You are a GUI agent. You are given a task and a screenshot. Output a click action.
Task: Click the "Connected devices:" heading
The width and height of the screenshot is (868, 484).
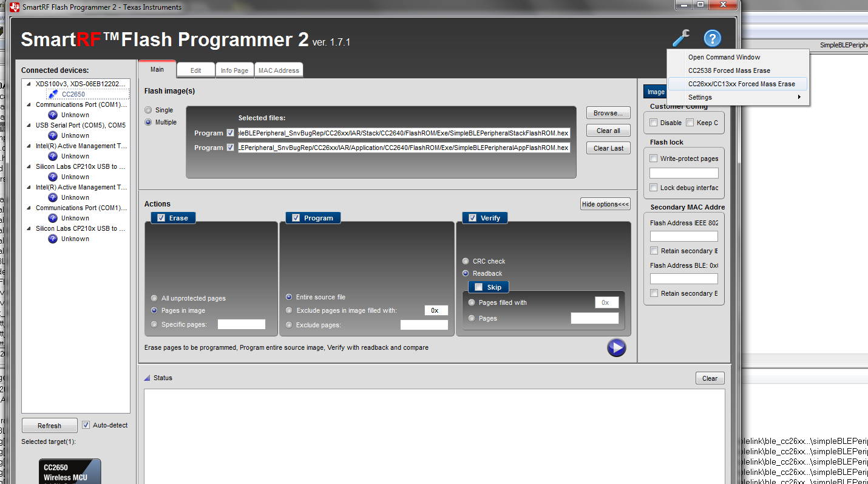(x=55, y=70)
